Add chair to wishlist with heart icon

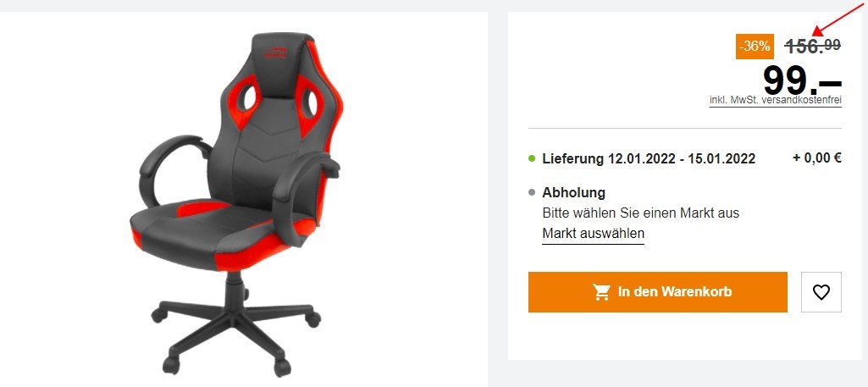[x=821, y=292]
